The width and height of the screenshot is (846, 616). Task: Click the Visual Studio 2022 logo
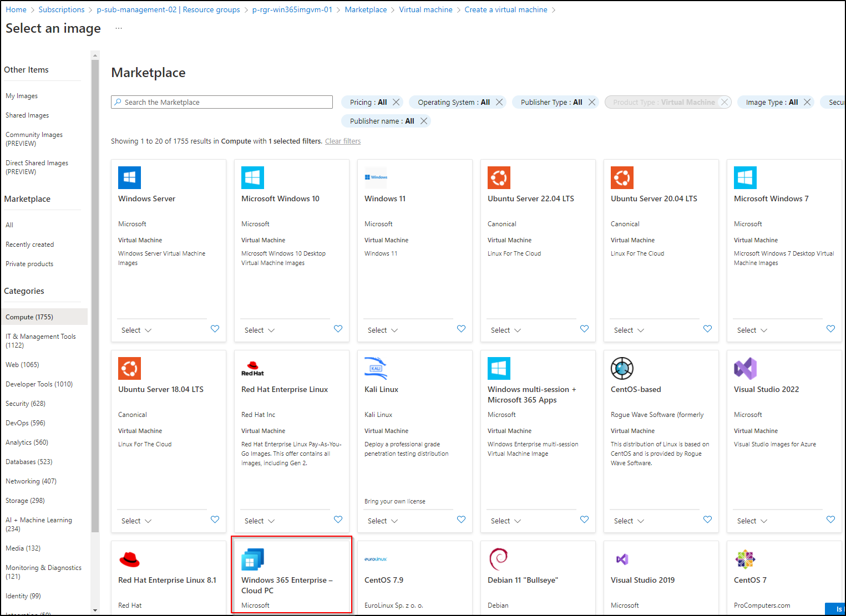[745, 369]
